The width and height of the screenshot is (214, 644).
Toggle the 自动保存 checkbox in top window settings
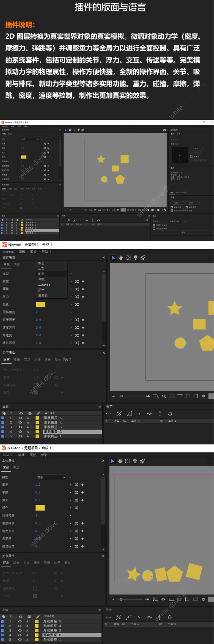tap(187, 207)
